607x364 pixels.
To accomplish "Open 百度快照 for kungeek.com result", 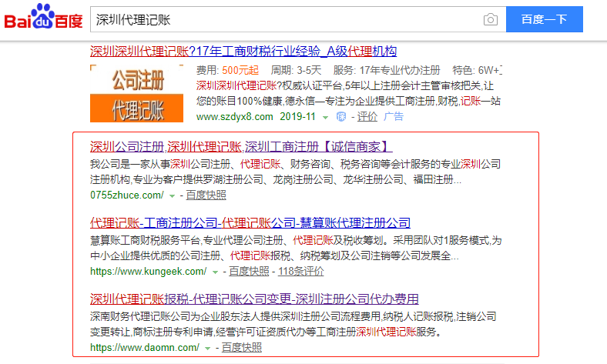I will 249,271.
